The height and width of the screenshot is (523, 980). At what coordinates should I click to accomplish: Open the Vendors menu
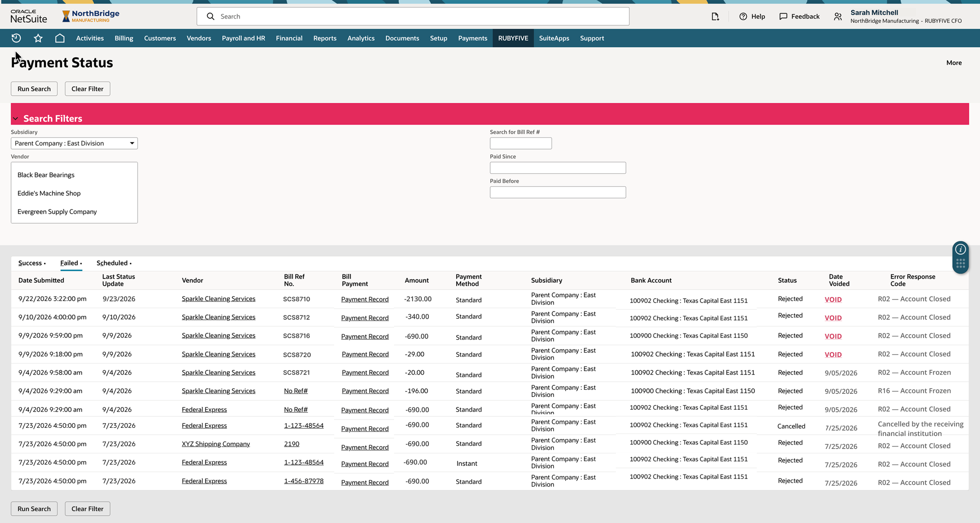click(199, 38)
